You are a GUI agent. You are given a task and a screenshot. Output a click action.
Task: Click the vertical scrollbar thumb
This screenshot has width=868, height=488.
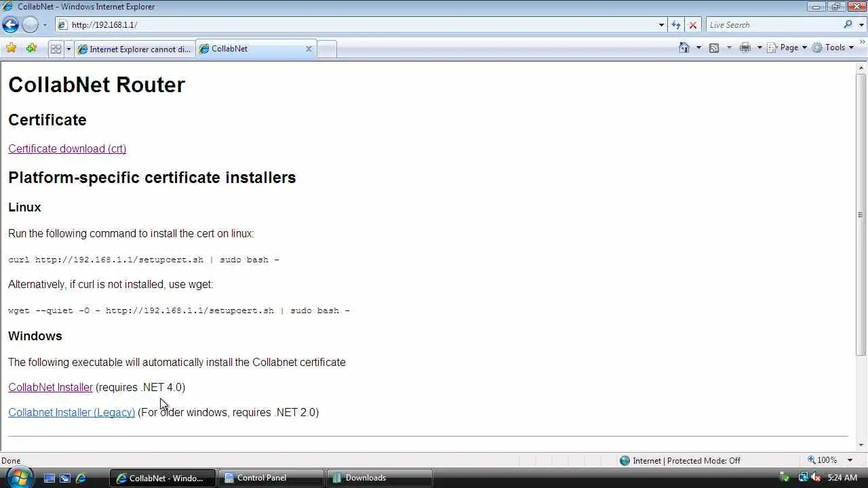(x=862, y=214)
